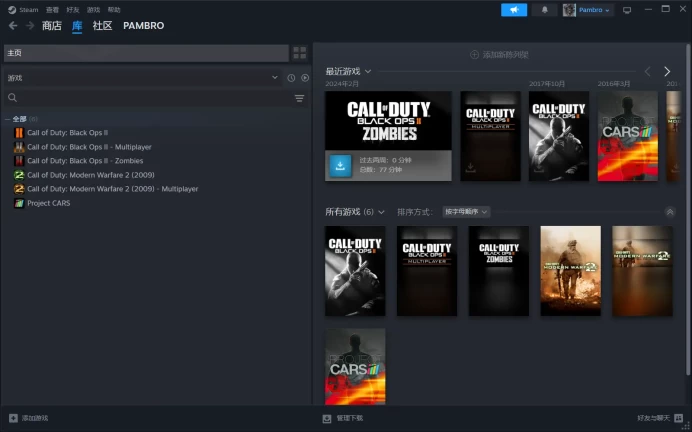Open Black Ops II cover in all games
Viewport: 692px width, 432px height.
click(x=355, y=271)
